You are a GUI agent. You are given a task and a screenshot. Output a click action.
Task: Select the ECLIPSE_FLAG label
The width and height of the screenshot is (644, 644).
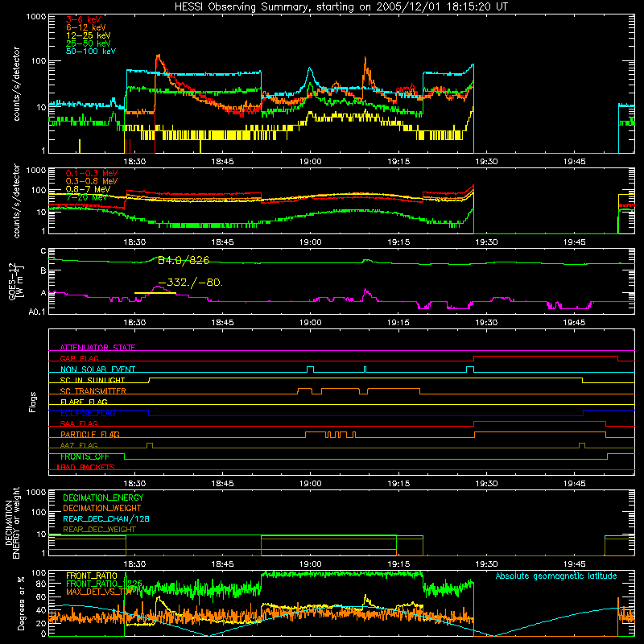88,413
